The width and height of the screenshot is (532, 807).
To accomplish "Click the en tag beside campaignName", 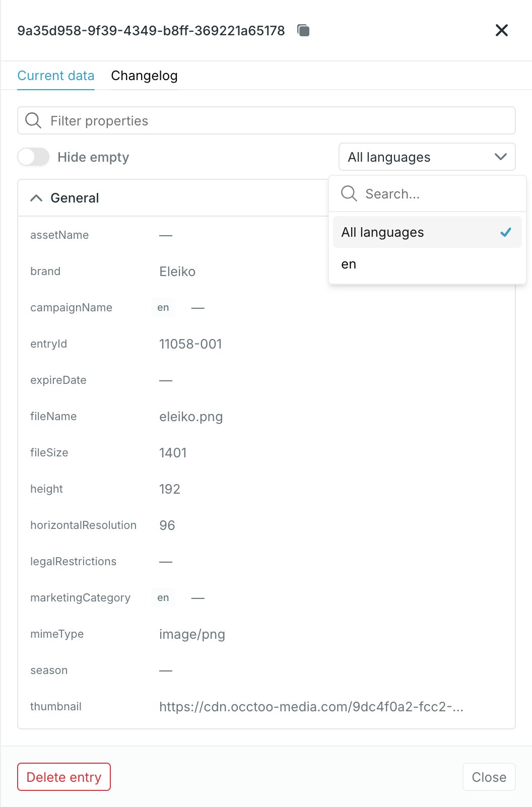I will pyautogui.click(x=163, y=307).
